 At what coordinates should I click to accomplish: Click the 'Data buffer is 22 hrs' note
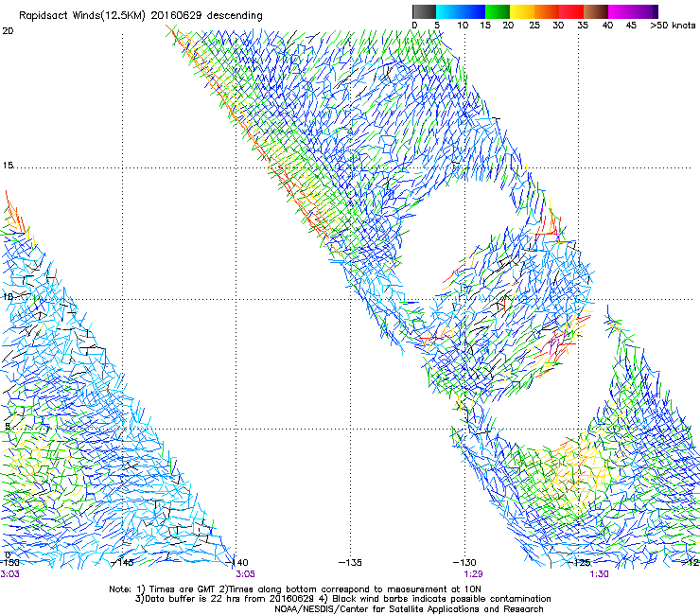click(x=342, y=599)
